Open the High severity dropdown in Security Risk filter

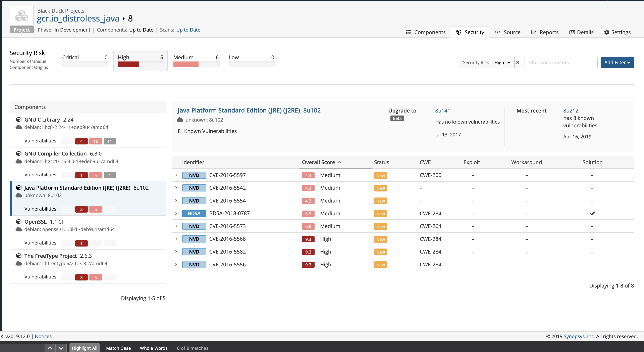pyautogui.click(x=502, y=62)
